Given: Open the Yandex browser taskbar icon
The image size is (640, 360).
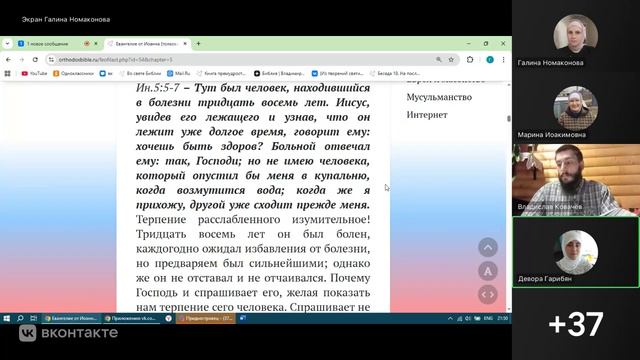Looking at the screenshot, I should (169, 318).
